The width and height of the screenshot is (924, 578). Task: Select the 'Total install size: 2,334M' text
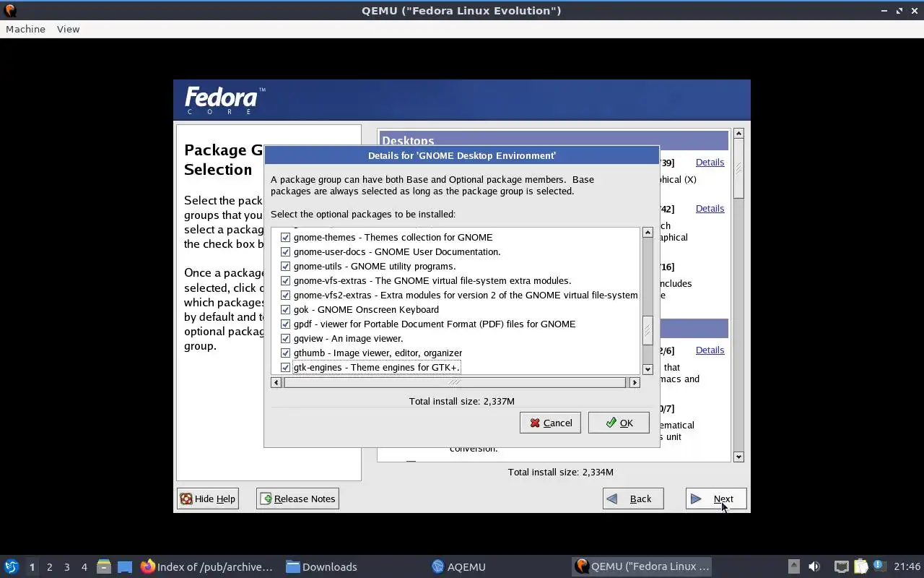point(561,472)
